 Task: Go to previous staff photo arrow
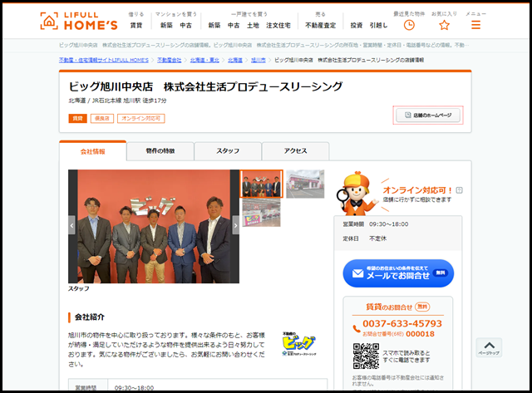pyautogui.click(x=71, y=225)
